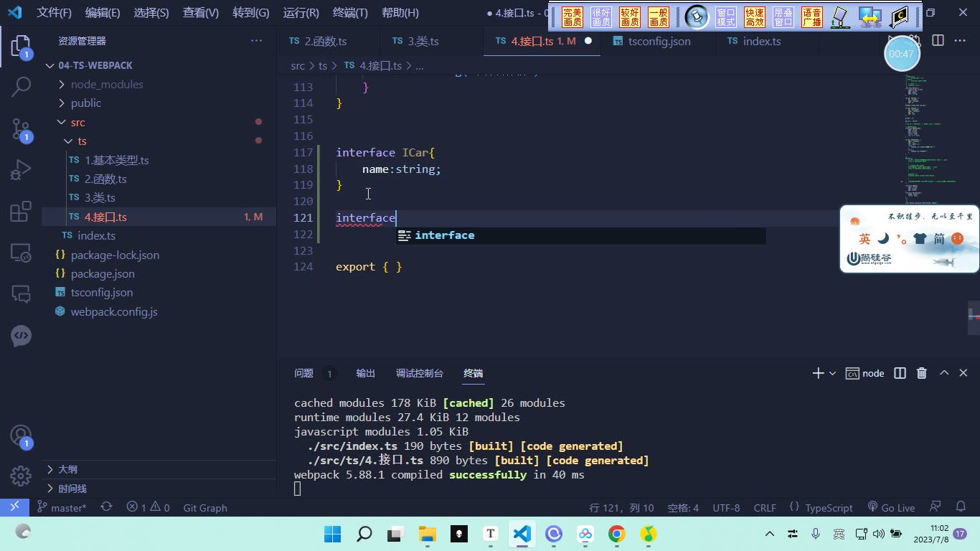Open Run and Debug view icon
The image size is (980, 551).
[22, 171]
